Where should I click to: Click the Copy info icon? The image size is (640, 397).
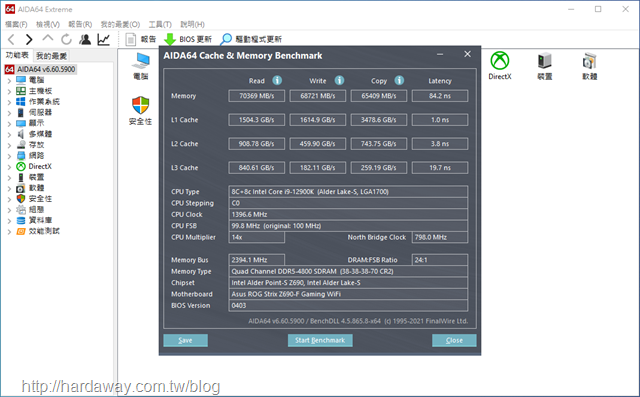(399, 80)
